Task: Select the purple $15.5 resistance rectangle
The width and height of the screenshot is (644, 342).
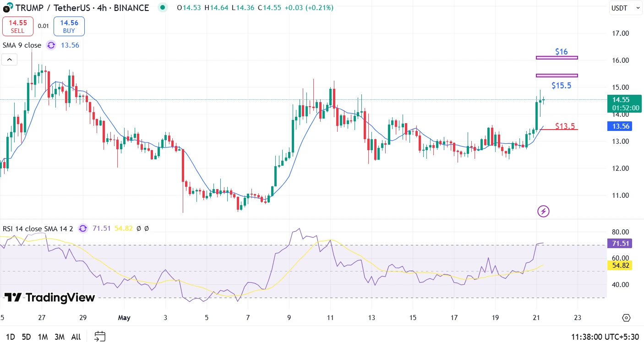Action: [557, 76]
